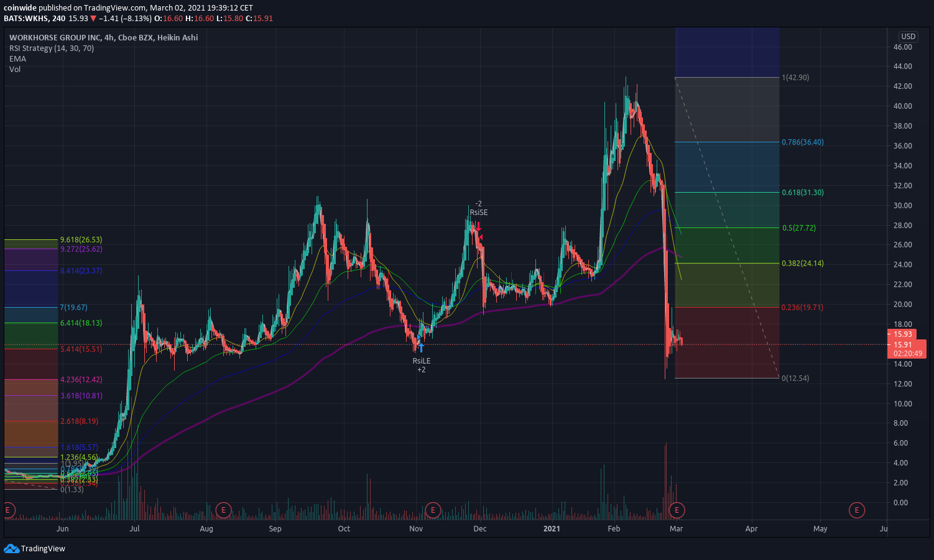Click the 9.272(25.62) extension label

pos(81,249)
